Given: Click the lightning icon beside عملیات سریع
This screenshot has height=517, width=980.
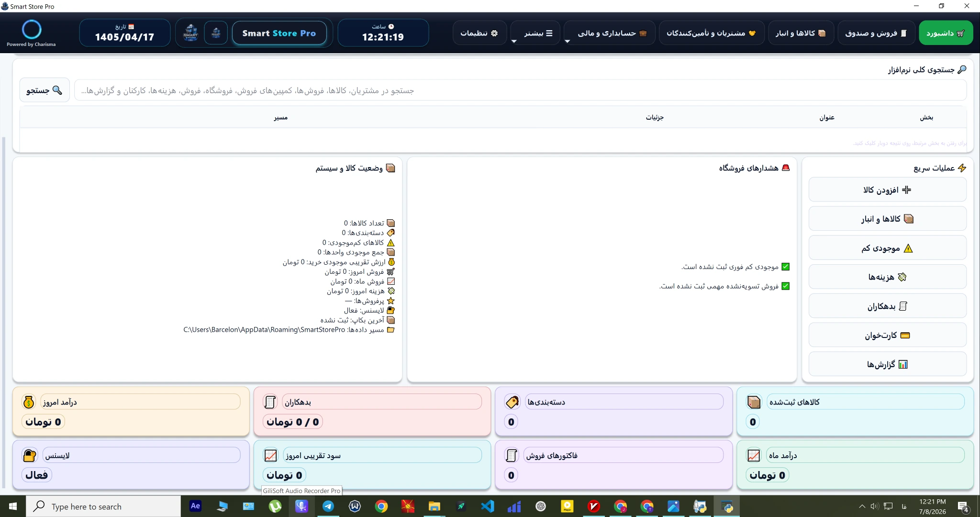Looking at the screenshot, I should [x=962, y=168].
